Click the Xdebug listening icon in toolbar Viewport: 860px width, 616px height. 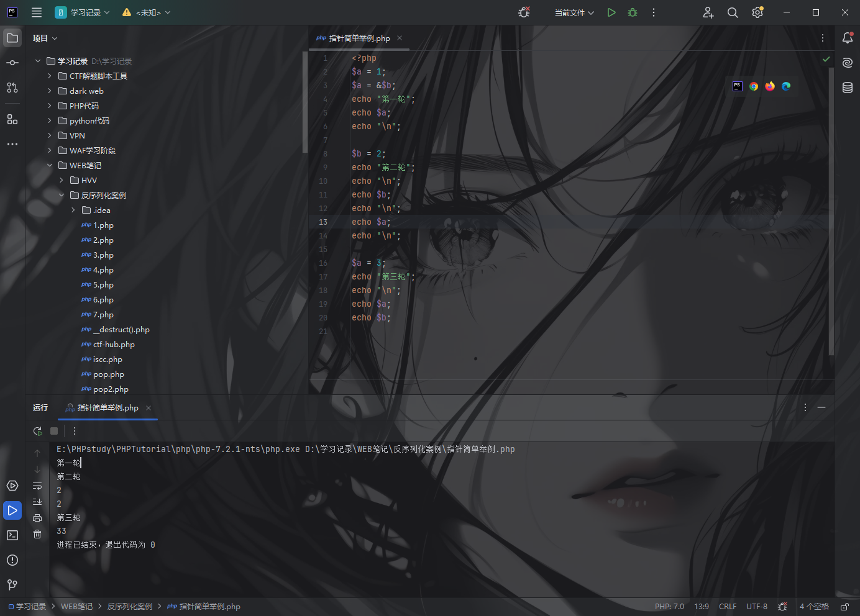coord(524,12)
